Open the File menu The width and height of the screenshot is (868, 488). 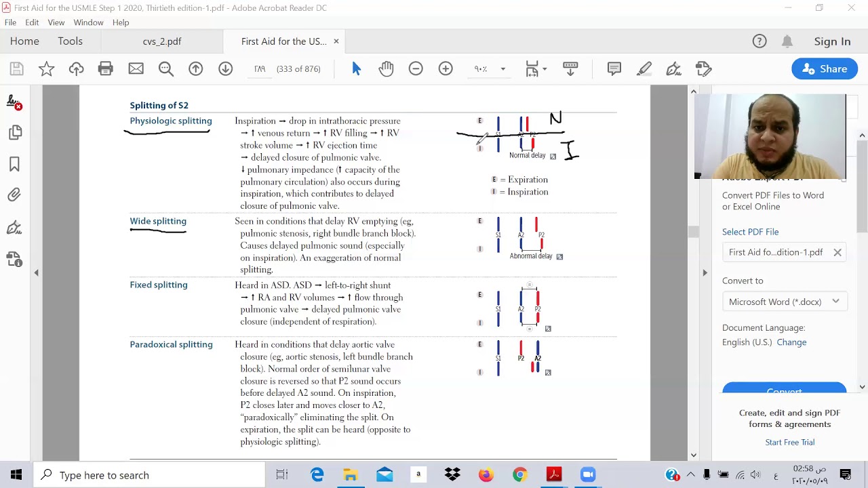click(x=10, y=22)
